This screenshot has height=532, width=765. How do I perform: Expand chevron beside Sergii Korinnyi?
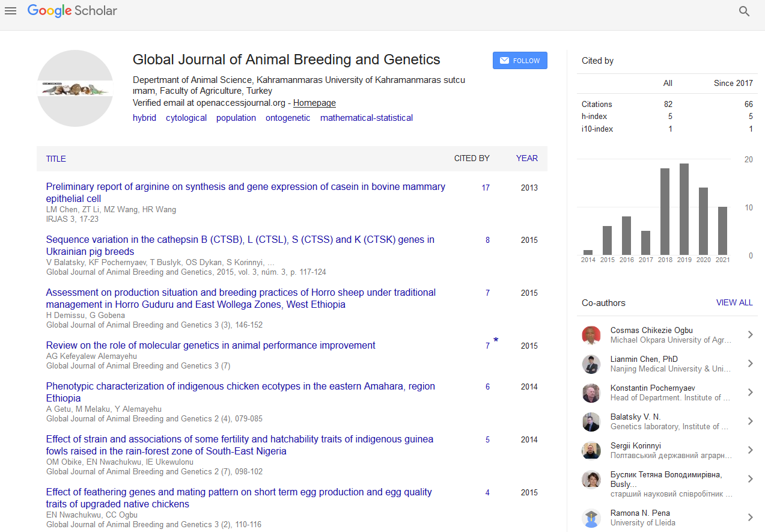(x=750, y=450)
